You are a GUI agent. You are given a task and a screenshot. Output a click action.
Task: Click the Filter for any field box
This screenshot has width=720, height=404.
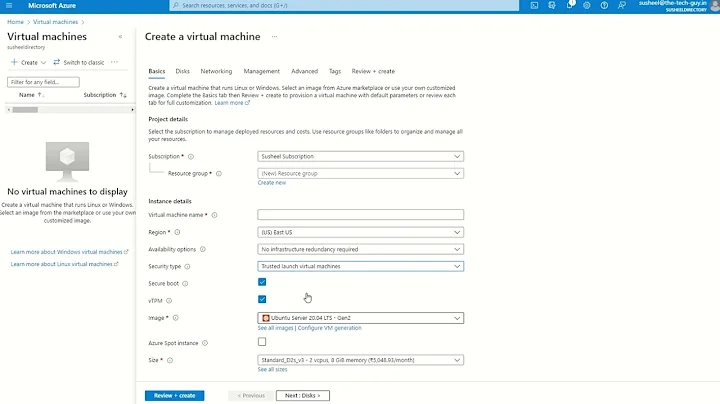pos(43,82)
